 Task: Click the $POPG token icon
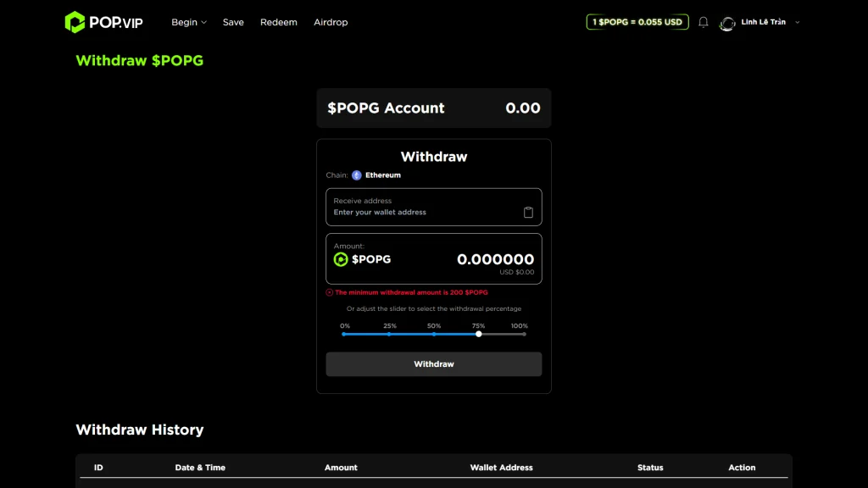341,259
